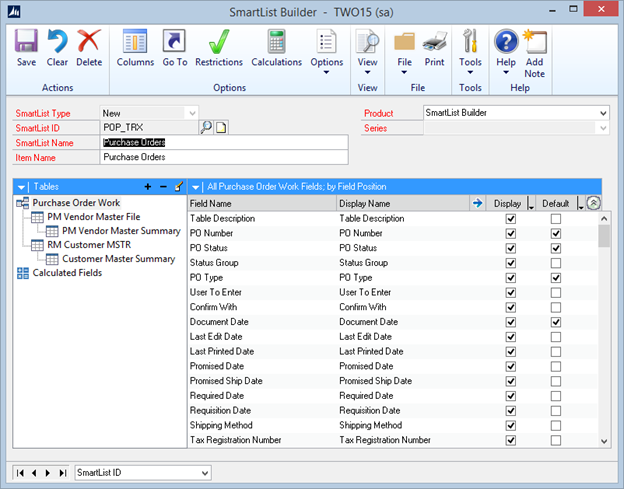Click the Requisition Date display name
The width and height of the screenshot is (624, 489).
(370, 411)
